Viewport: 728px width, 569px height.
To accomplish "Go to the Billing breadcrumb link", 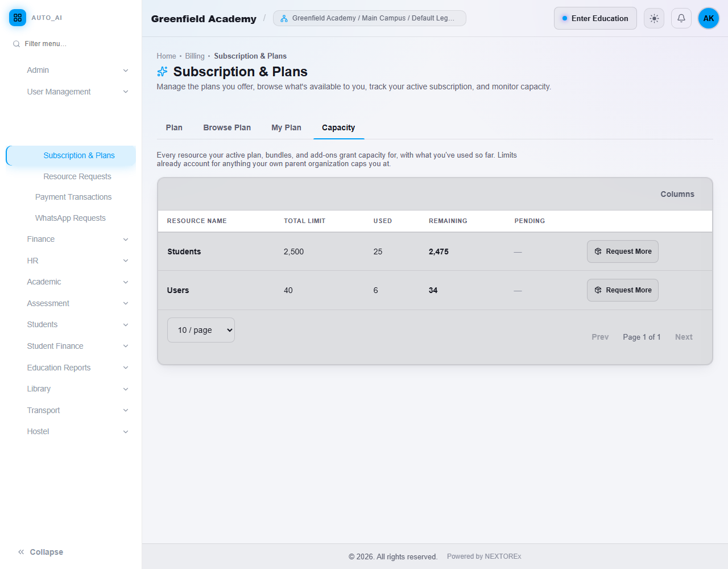I will coord(195,56).
